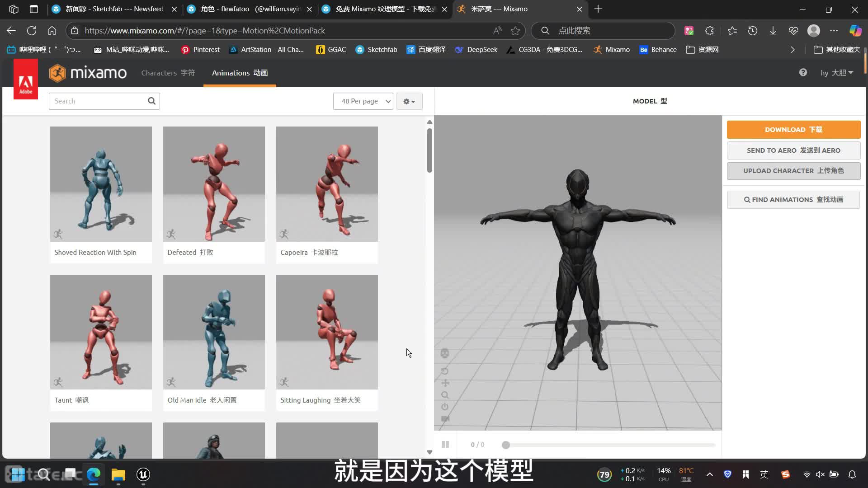Select the Defeated 打败 animation thumbnail
Screen dimensions: 868x488
pos(214,184)
